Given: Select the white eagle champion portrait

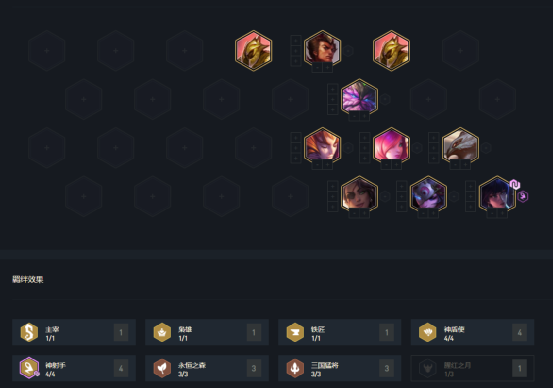Looking at the screenshot, I should (460, 146).
